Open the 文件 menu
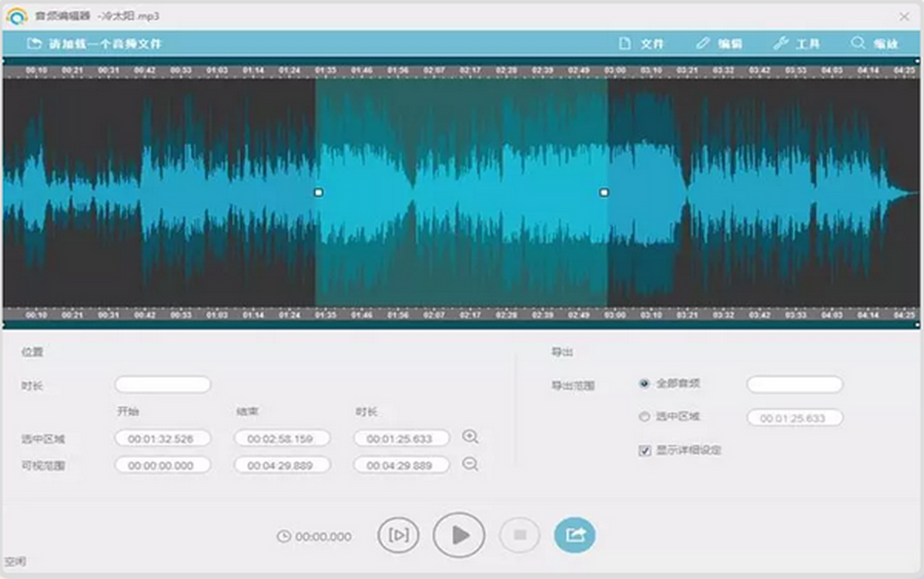Screen dimensions: 924x579 pos(642,44)
